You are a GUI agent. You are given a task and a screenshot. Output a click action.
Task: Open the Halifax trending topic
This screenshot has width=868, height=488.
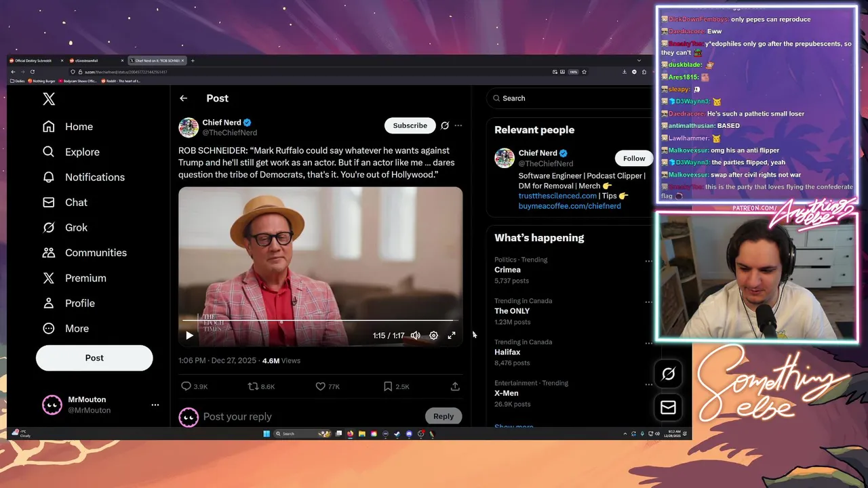coord(507,352)
